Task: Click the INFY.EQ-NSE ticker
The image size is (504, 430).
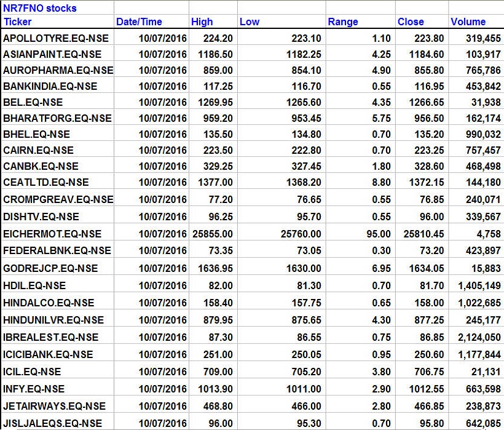Action: coord(34,389)
